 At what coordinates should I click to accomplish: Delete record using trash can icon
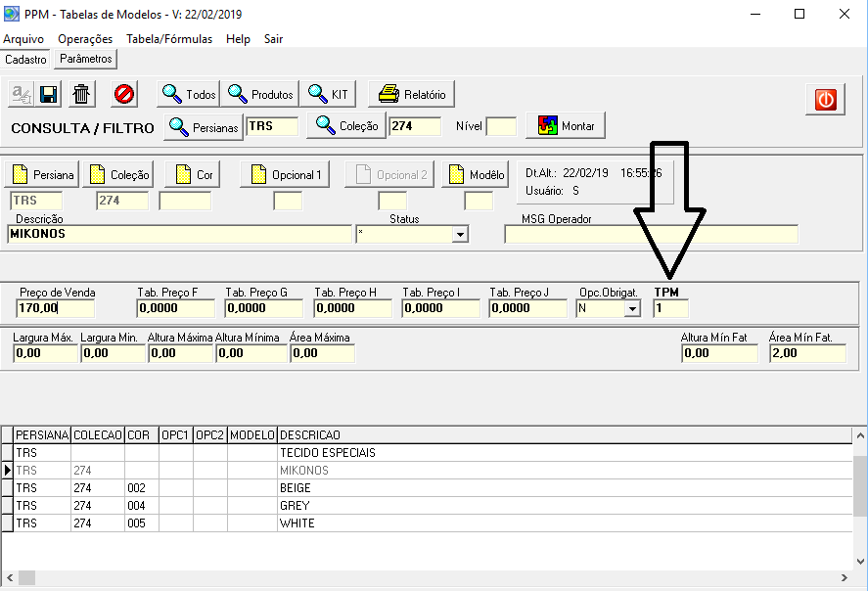click(x=81, y=94)
